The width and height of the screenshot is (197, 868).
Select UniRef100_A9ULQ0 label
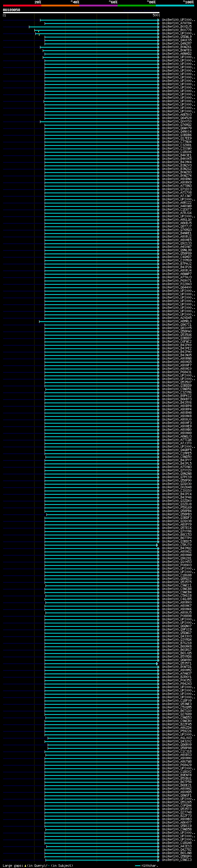(177, 220)
